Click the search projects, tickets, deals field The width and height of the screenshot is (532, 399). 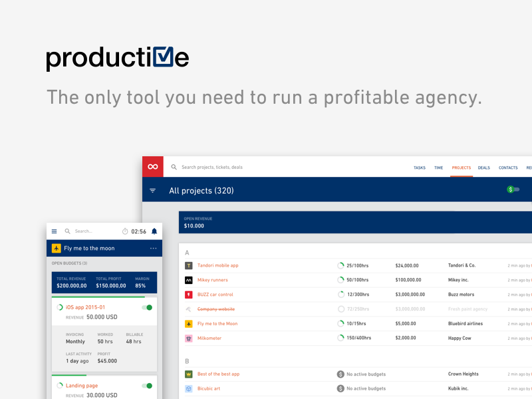[x=213, y=167]
